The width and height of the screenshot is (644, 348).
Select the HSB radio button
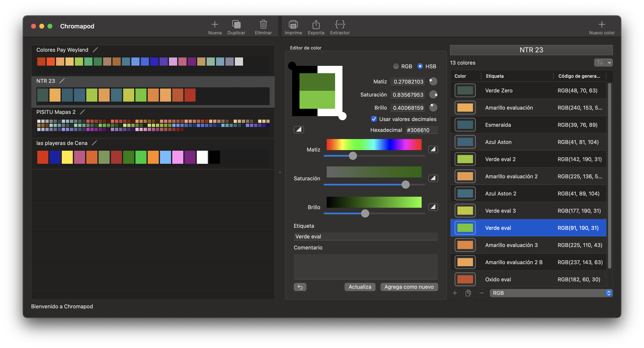(420, 66)
